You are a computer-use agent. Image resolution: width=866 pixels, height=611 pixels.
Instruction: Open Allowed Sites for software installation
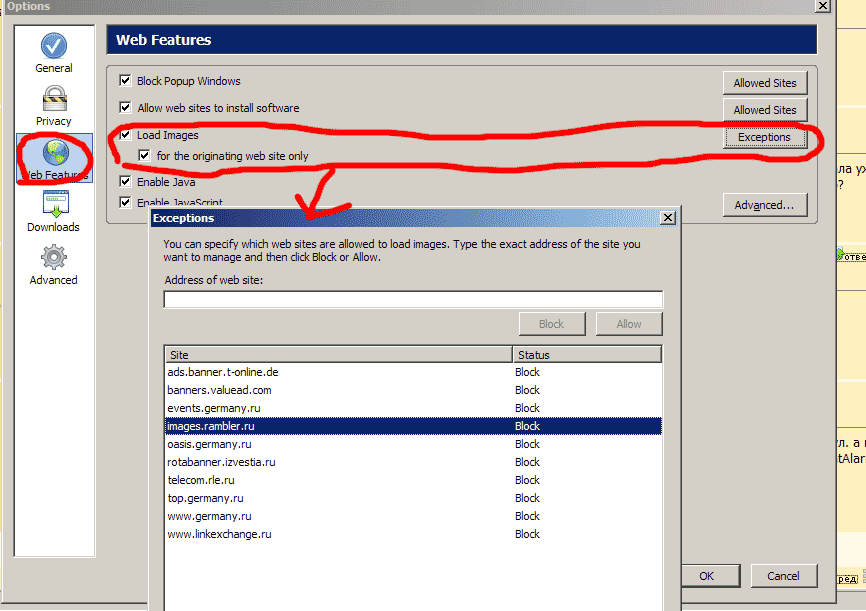tap(764, 110)
